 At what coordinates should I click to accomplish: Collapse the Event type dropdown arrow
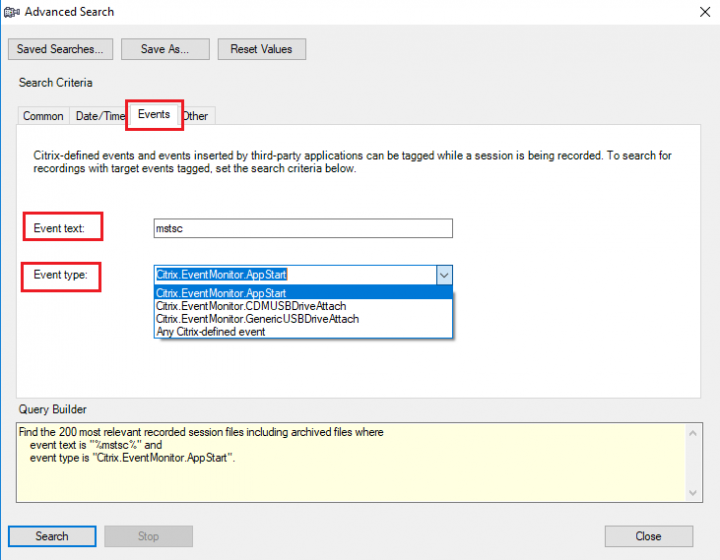[x=444, y=274]
